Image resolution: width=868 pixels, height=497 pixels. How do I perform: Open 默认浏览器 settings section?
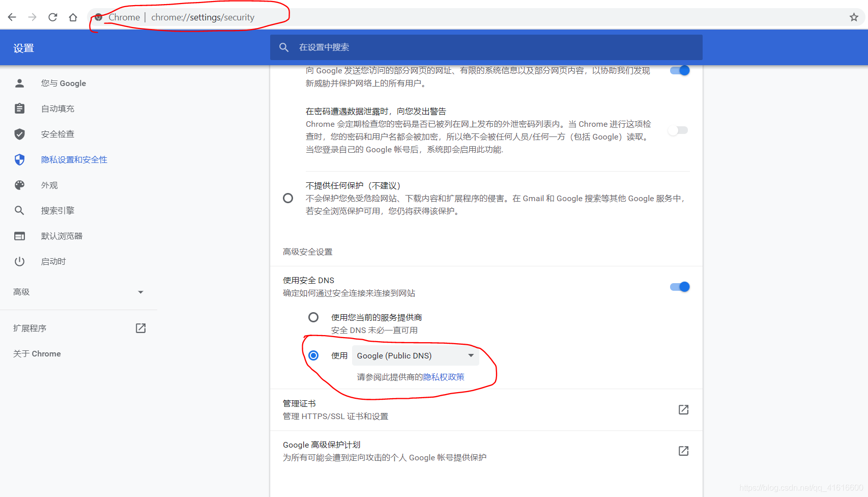pos(62,236)
